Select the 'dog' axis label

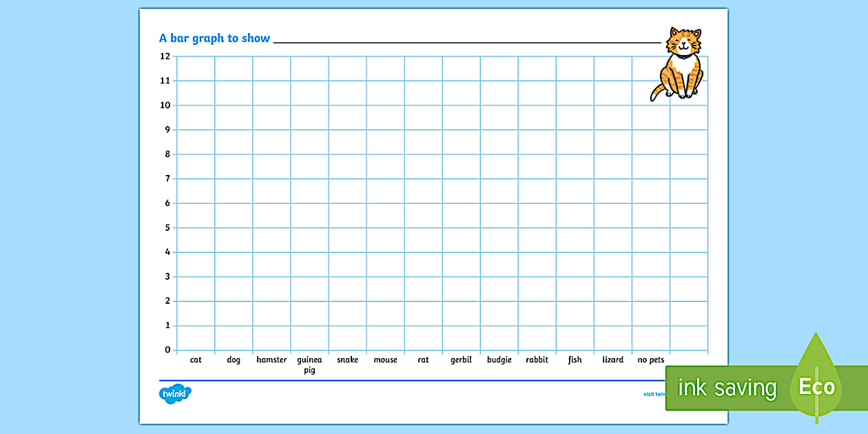click(233, 360)
